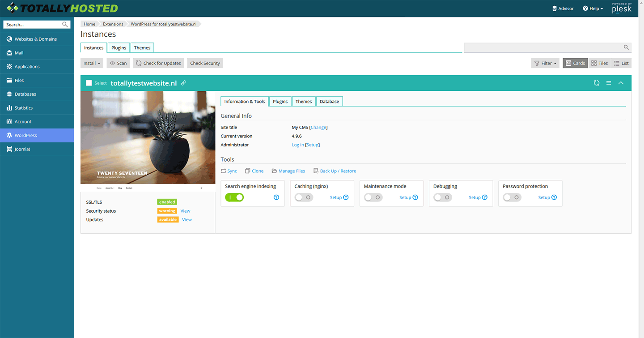Click the Check Security button
Image resolution: width=644 pixels, height=338 pixels.
[x=205, y=63]
